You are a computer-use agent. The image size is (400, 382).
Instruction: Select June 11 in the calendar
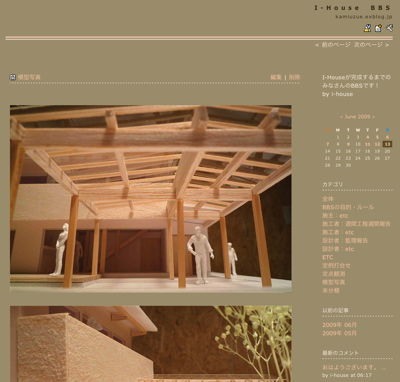(x=367, y=144)
